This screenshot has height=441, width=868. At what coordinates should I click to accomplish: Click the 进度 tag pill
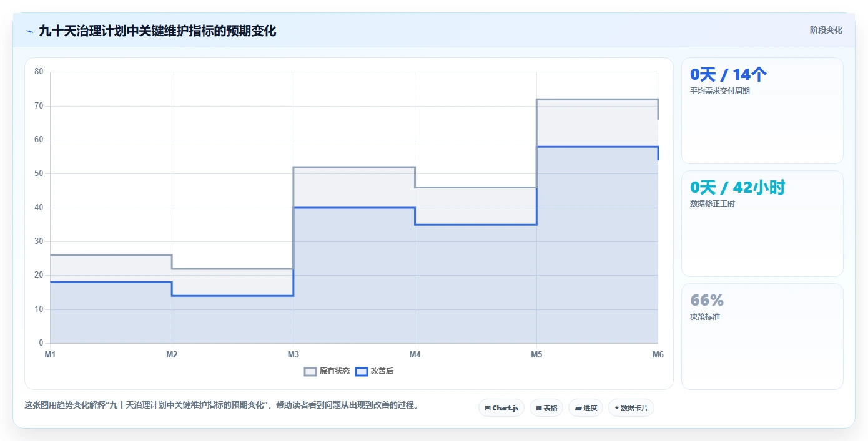pos(586,408)
